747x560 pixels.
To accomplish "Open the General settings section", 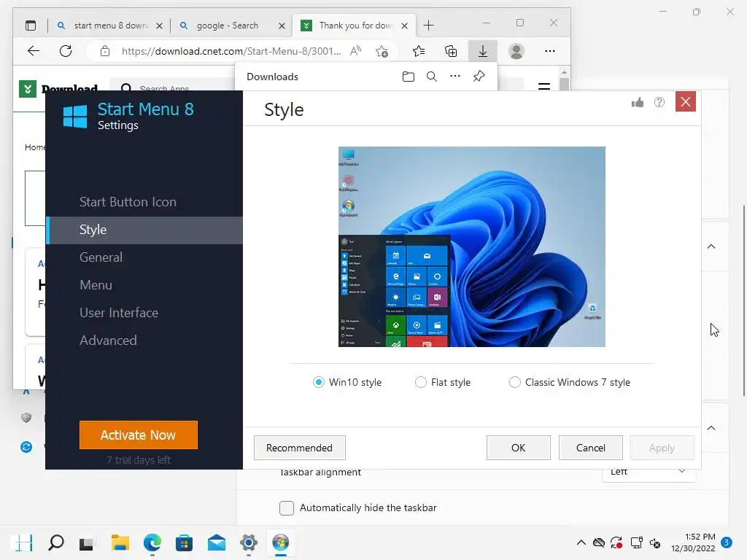I will coord(101,257).
